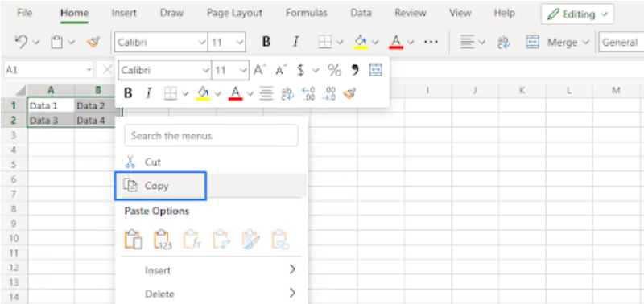Choose the Paste Formatting brush icon
Screen dimensions: 644x304
251,239
